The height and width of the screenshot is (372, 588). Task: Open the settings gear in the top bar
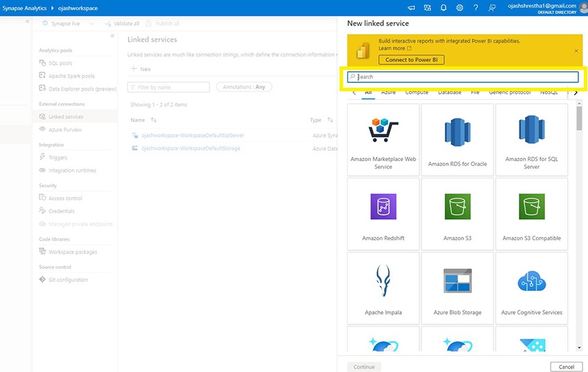click(459, 8)
